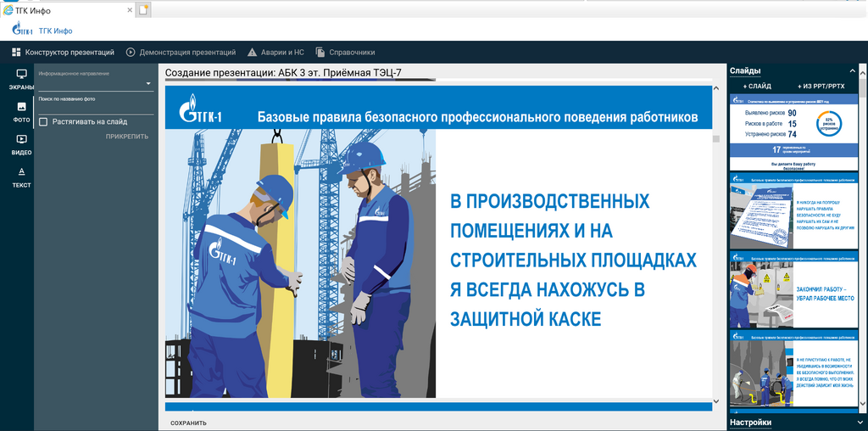Open the Экраны sidebar section
Viewport: 868px width, 431px height.
(21, 80)
